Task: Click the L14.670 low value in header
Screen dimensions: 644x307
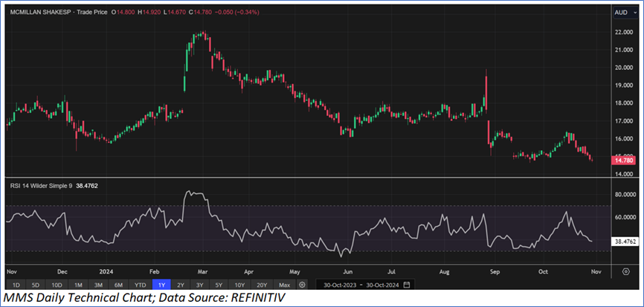Action: click(x=174, y=13)
